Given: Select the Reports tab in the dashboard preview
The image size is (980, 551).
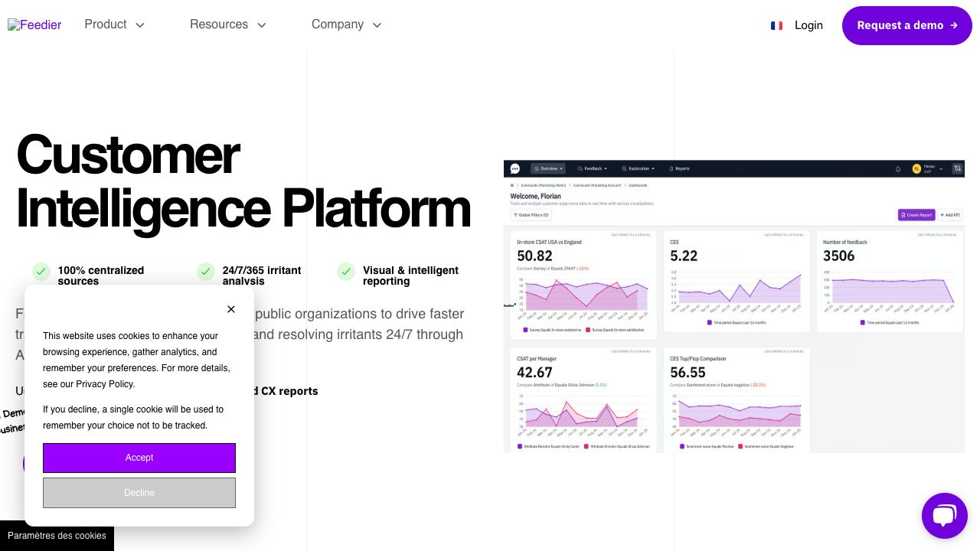Looking at the screenshot, I should pos(679,168).
